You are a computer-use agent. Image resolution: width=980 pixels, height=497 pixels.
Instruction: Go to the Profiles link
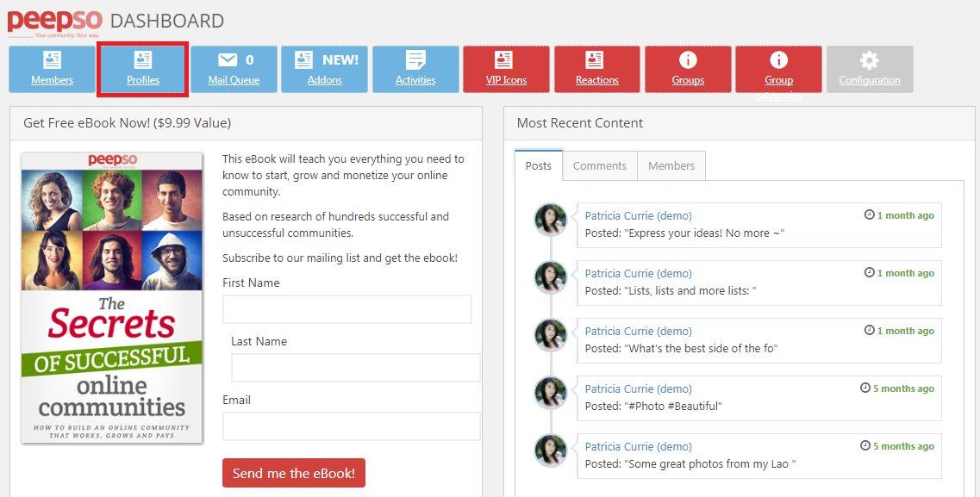pos(143,80)
